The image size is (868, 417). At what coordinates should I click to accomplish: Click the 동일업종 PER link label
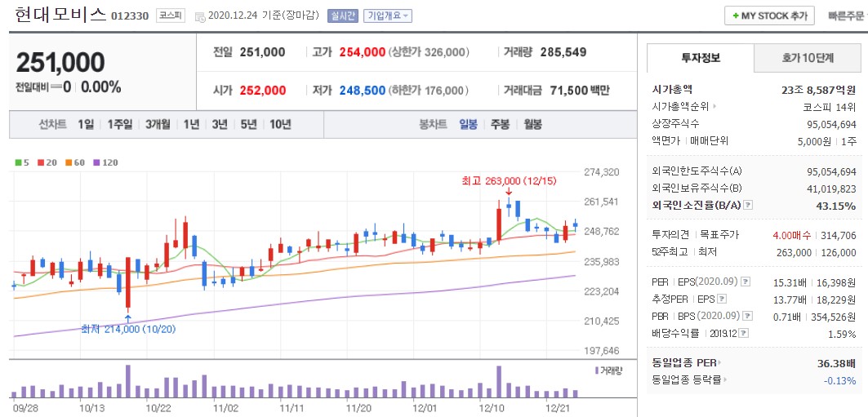684,363
